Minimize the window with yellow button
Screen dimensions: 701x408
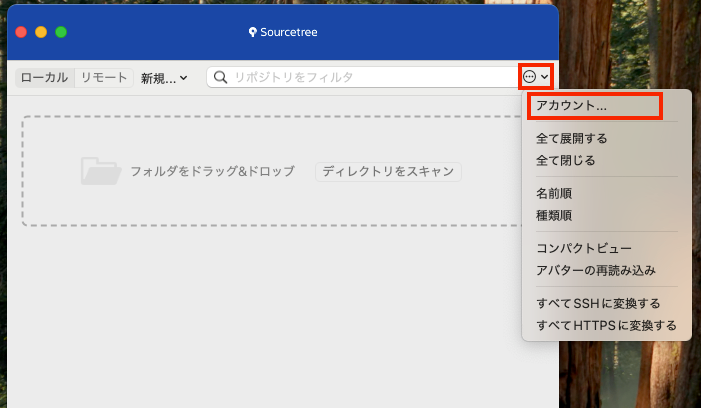point(41,32)
